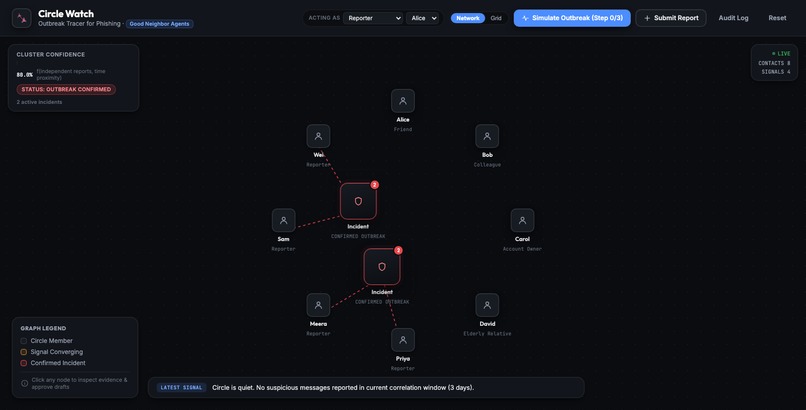Image resolution: width=806 pixels, height=410 pixels.
Task: Click the 'Circle is quiet' signal message
Action: click(343, 387)
